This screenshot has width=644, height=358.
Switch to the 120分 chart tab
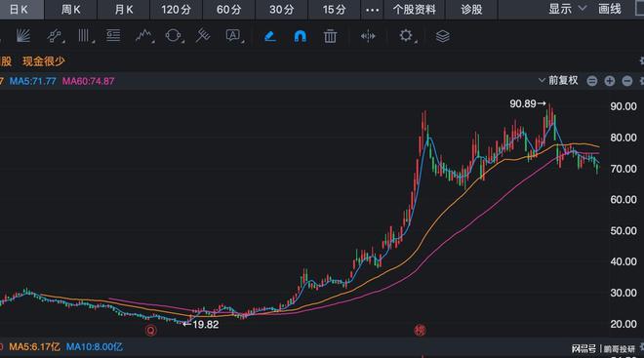click(177, 10)
